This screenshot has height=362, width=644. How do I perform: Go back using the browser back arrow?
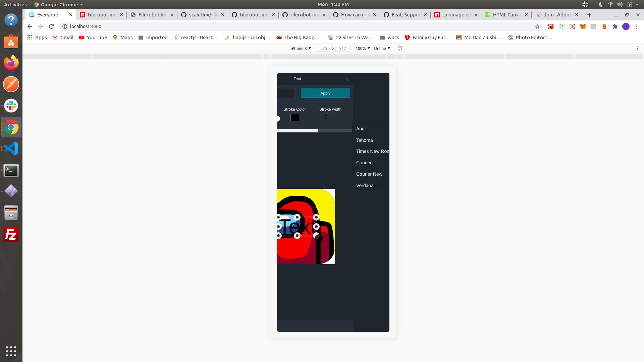point(30,26)
